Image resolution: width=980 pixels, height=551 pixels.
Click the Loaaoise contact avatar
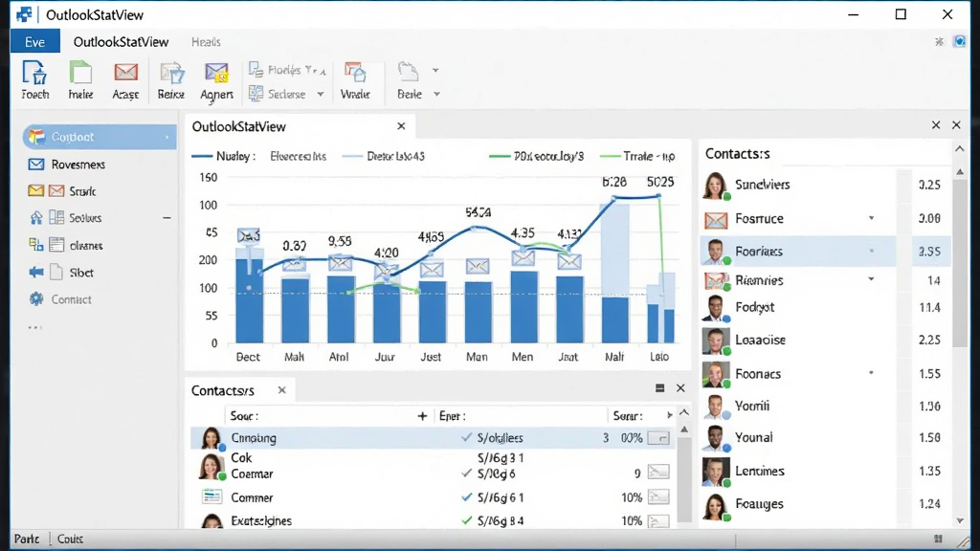click(716, 341)
